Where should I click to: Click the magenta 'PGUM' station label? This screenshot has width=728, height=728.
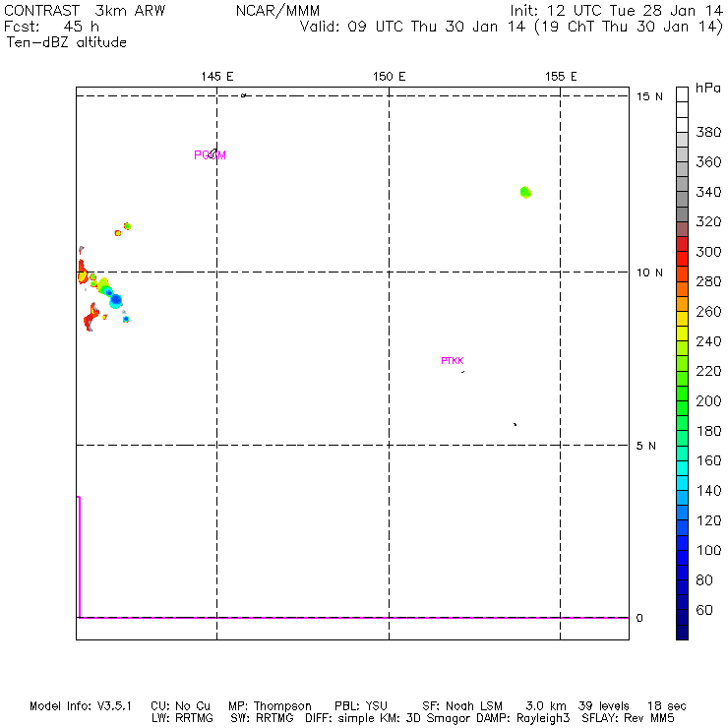[x=210, y=155]
